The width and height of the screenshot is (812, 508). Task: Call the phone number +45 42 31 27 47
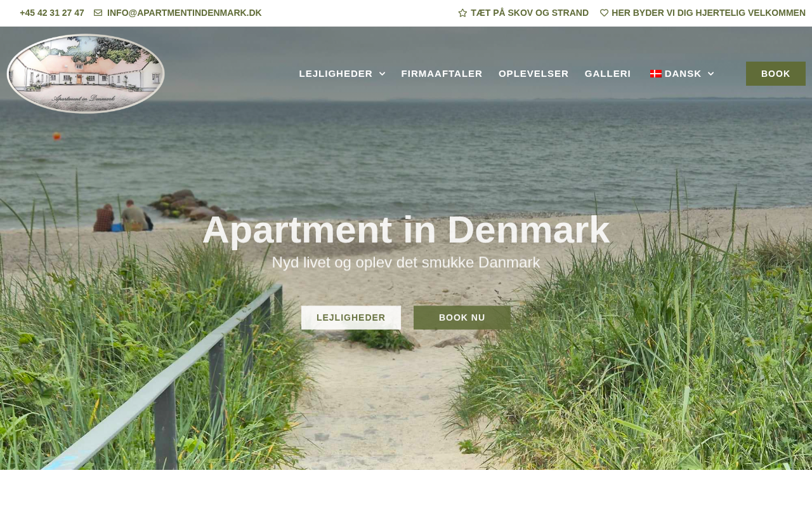pos(52,13)
